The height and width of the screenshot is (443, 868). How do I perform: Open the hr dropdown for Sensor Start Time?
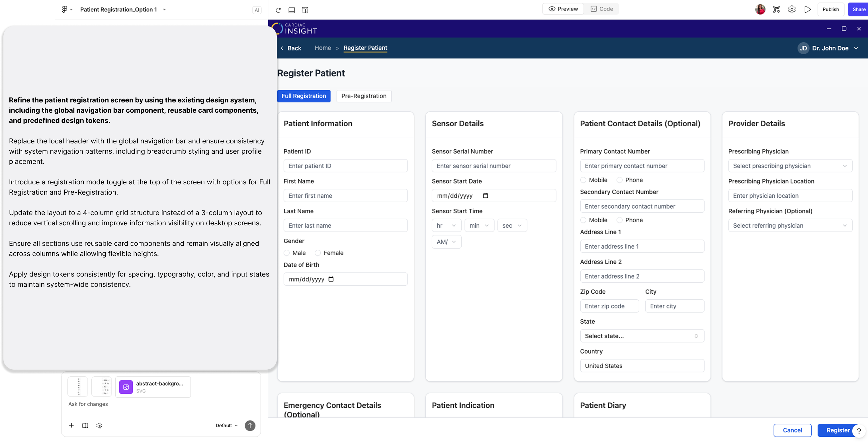446,226
